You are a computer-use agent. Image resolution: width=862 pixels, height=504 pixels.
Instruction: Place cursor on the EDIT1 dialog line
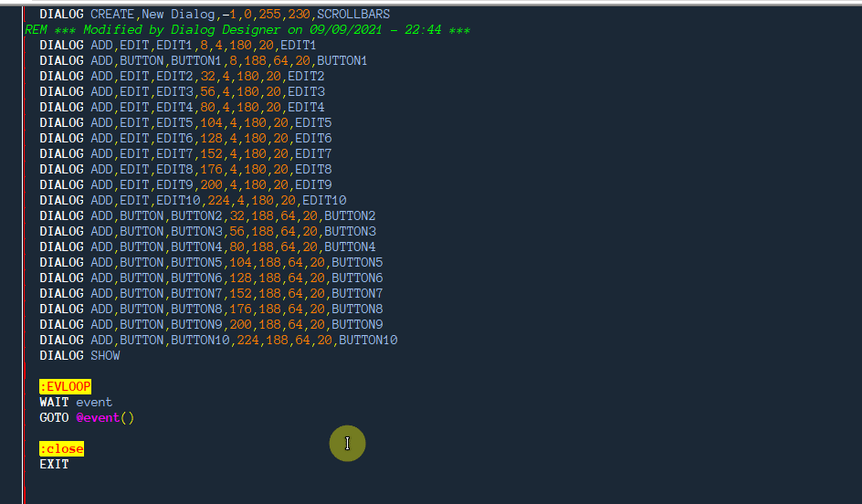pyautogui.click(x=178, y=46)
